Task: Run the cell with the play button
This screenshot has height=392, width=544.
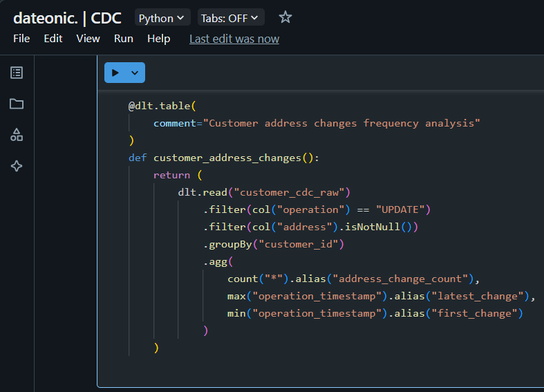Action: [115, 73]
